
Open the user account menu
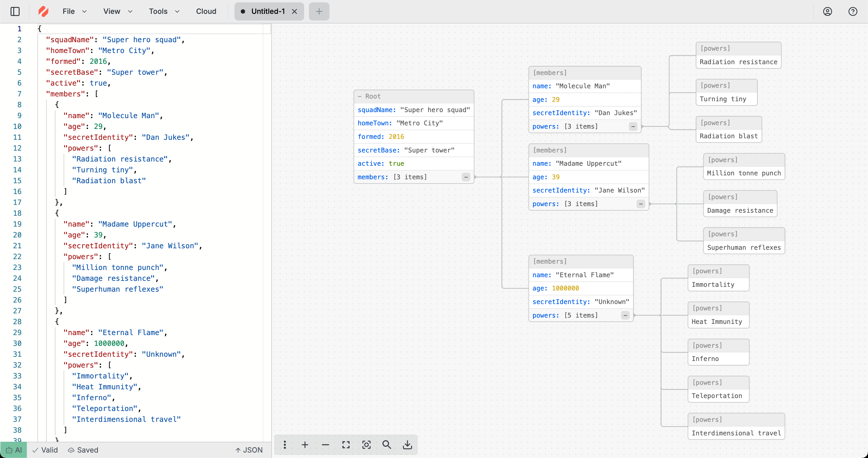tap(827, 11)
